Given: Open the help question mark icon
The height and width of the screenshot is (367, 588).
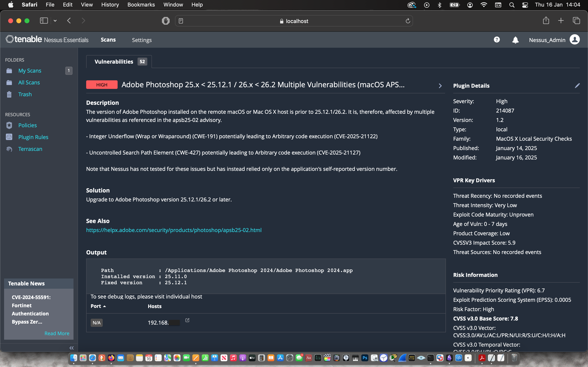Looking at the screenshot, I should pyautogui.click(x=497, y=40).
